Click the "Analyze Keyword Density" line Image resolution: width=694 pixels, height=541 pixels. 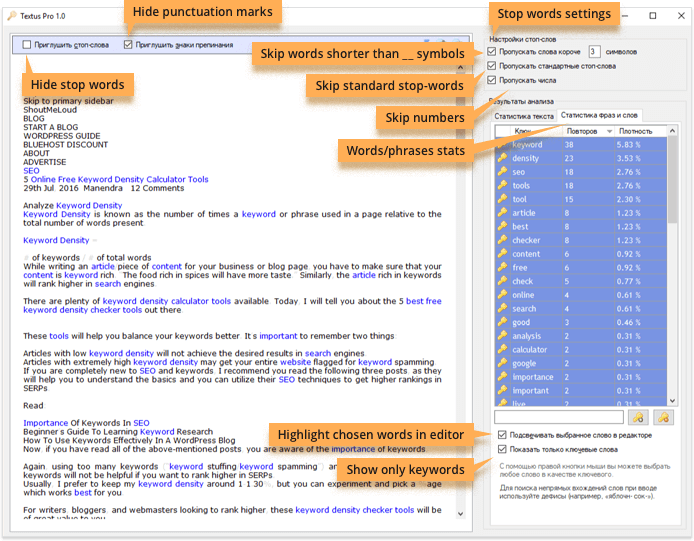[x=73, y=205]
